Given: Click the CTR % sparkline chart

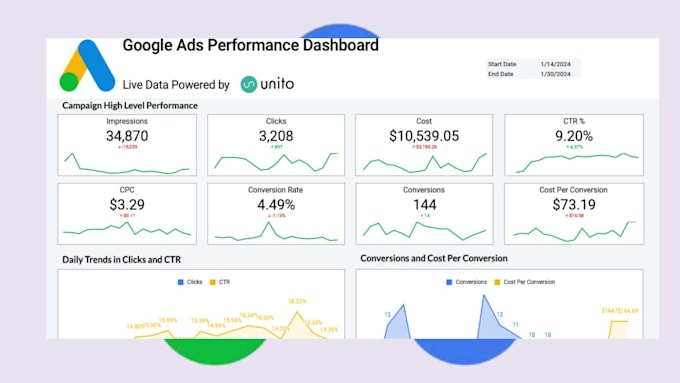Looking at the screenshot, I should tap(577, 163).
